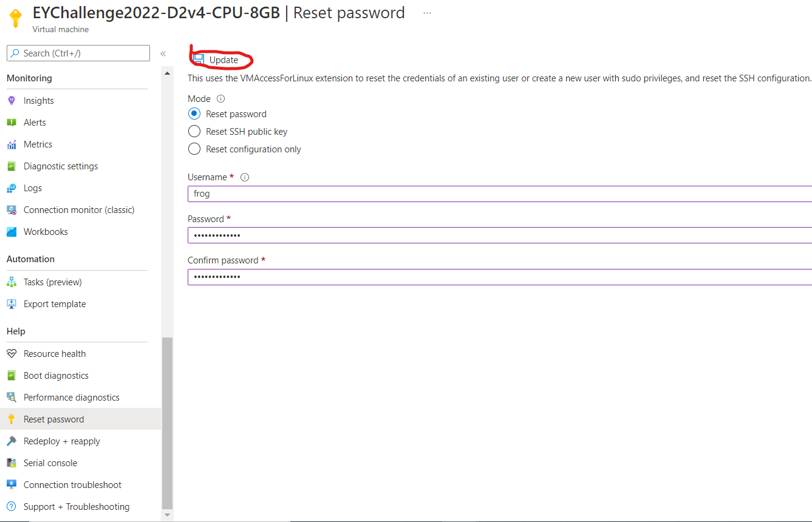Open Workbooks menu item
The image size is (812, 522).
tap(46, 232)
